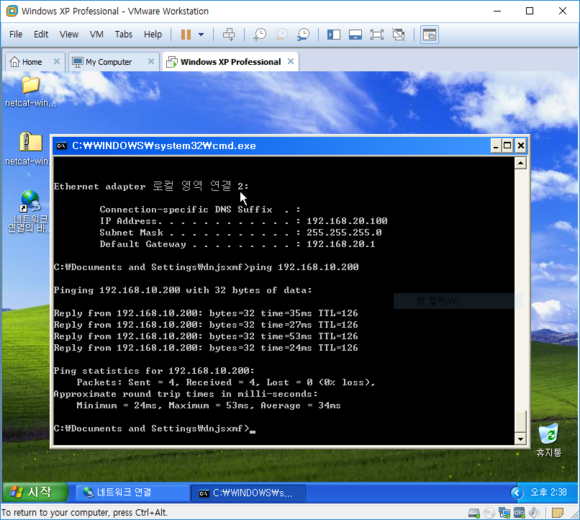
Task: Suspend the virtual machine with the pause icon
Action: tap(186, 35)
